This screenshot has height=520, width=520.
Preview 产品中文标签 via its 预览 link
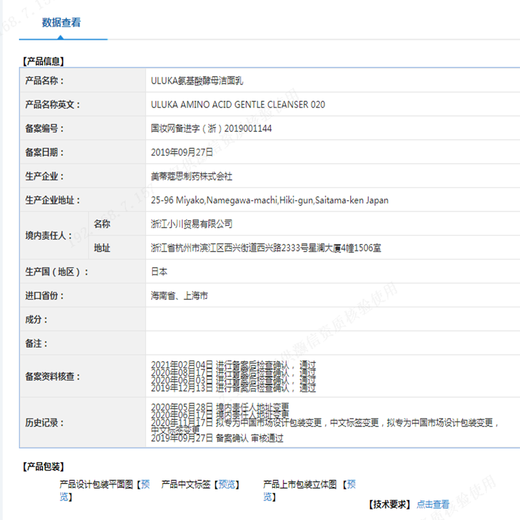(x=227, y=484)
